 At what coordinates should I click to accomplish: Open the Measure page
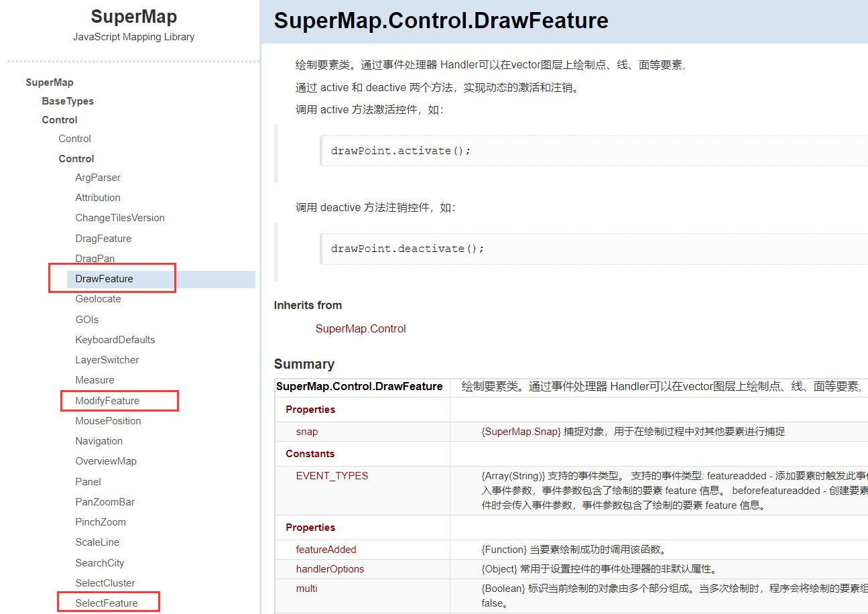(x=95, y=380)
